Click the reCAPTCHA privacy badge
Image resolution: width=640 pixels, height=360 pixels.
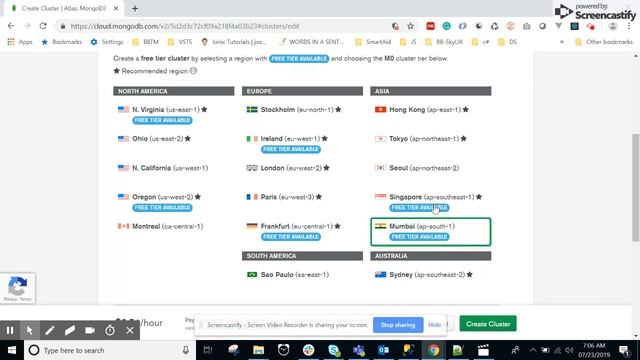click(x=18, y=288)
